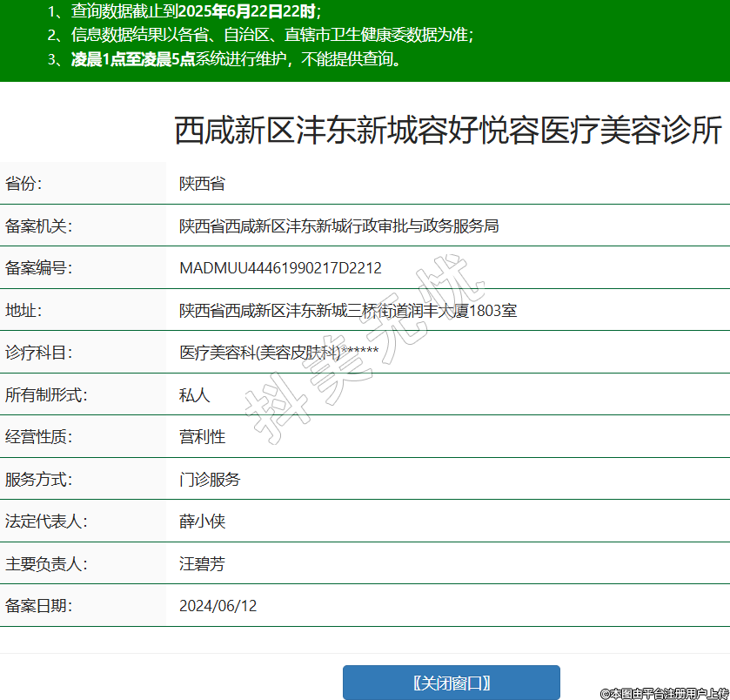
Task: Click the 2024/06/12 filing date value
Action: click(218, 606)
